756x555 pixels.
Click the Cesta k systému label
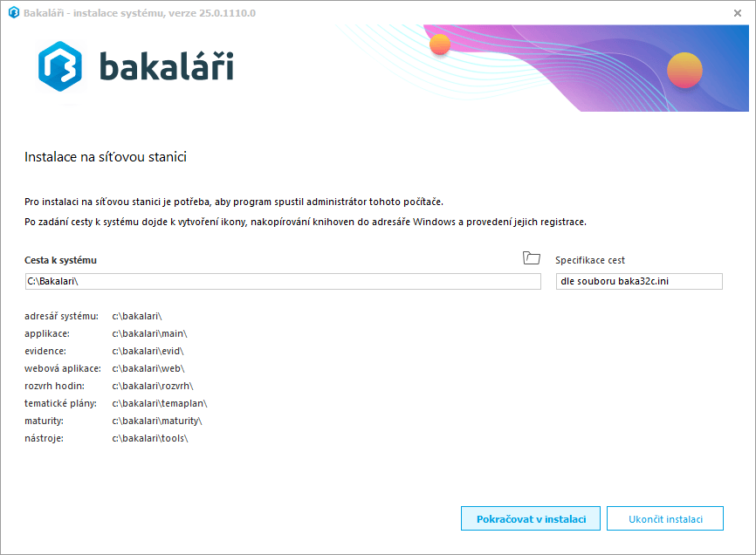(60, 260)
